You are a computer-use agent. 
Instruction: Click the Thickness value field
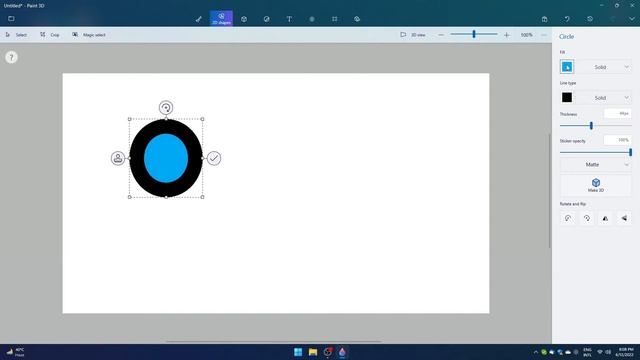618,113
